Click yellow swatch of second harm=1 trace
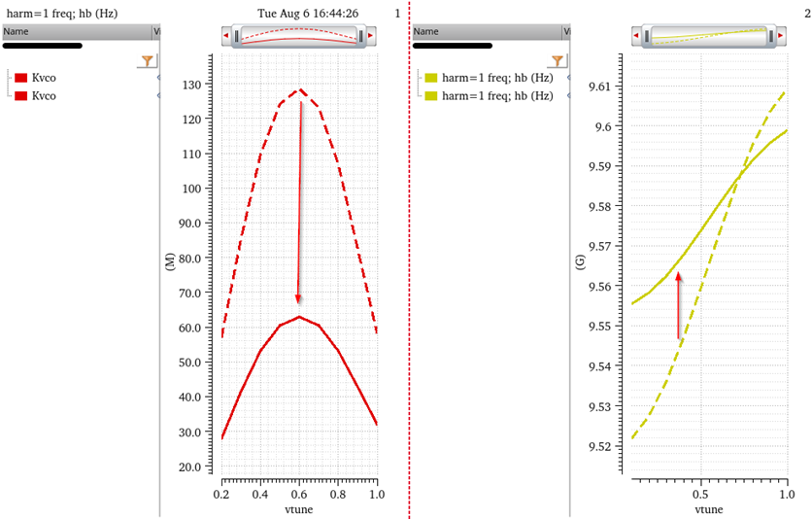 (x=431, y=96)
